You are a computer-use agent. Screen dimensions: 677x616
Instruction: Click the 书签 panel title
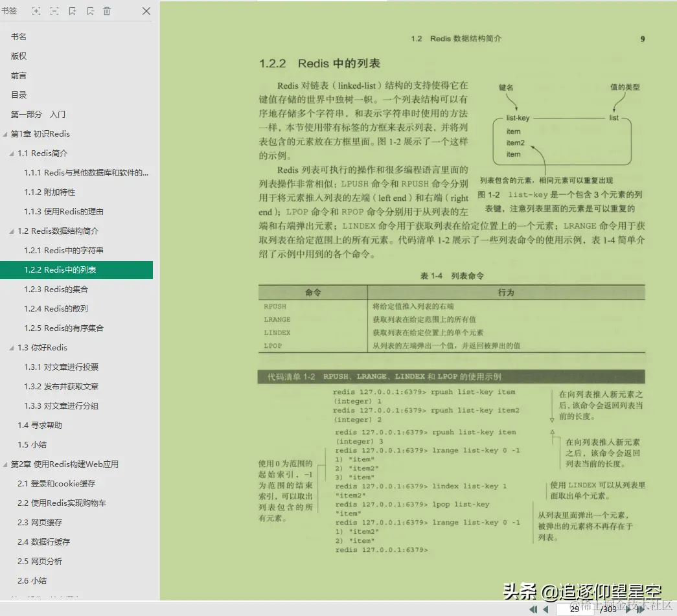(x=9, y=11)
